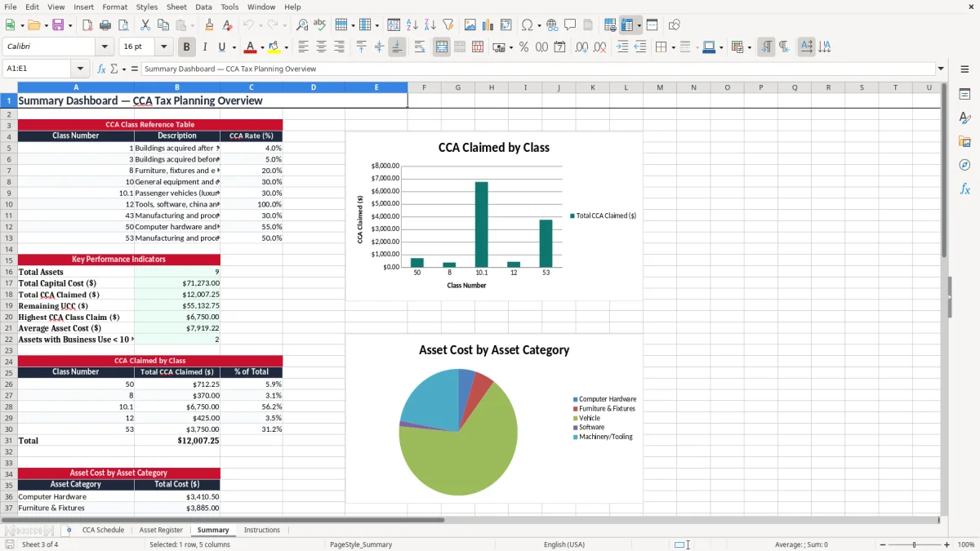Switch to Asset Register sheet tab
Screen dimensions: 980x551
pos(161,530)
